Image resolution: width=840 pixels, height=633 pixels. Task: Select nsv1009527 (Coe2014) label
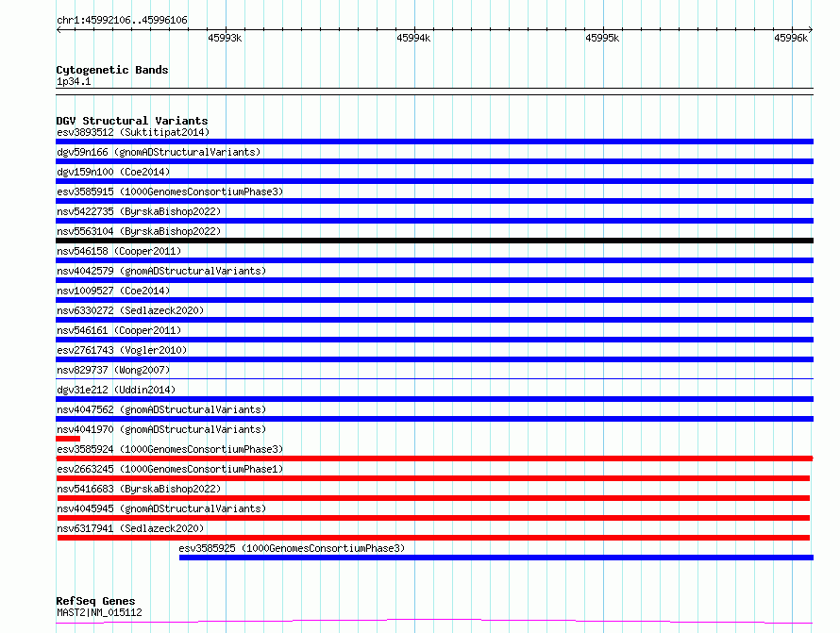coord(113,291)
